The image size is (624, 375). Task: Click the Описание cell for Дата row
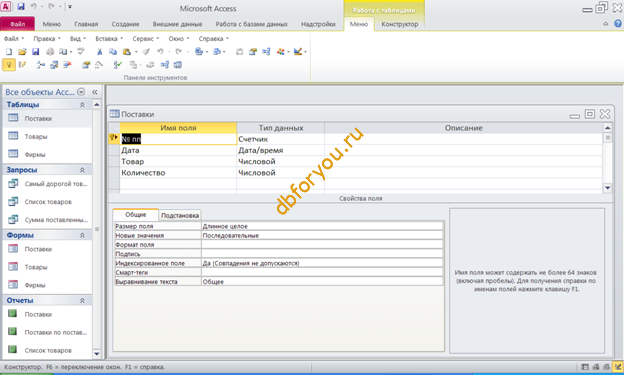pos(464,150)
